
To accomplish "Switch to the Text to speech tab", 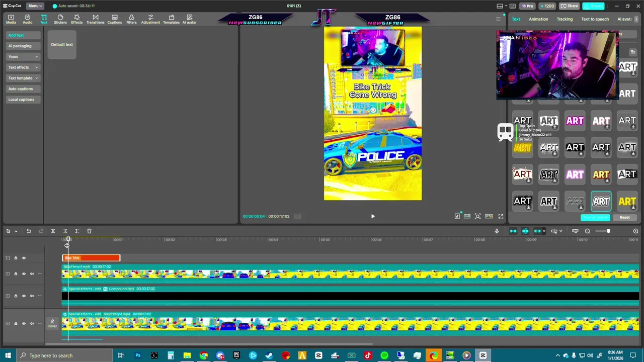I will [x=595, y=19].
